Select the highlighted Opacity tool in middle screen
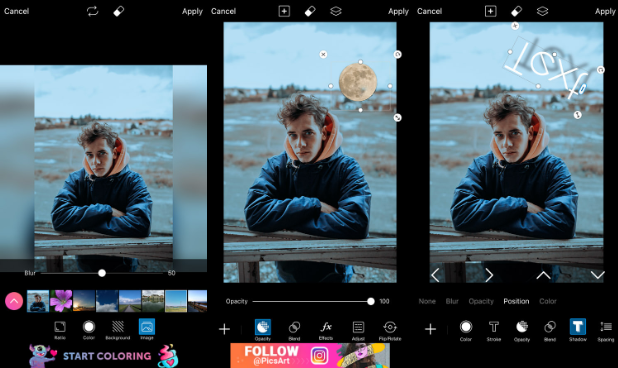The width and height of the screenshot is (618, 368). pyautogui.click(x=262, y=330)
